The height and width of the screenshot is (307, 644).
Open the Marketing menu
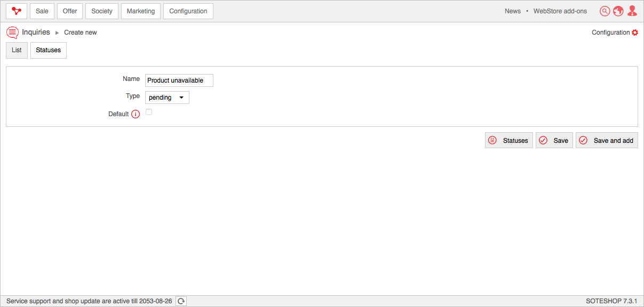[141, 11]
